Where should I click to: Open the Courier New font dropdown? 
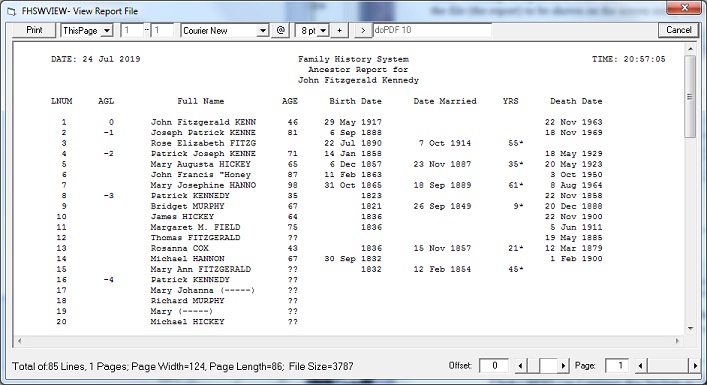pos(263,31)
